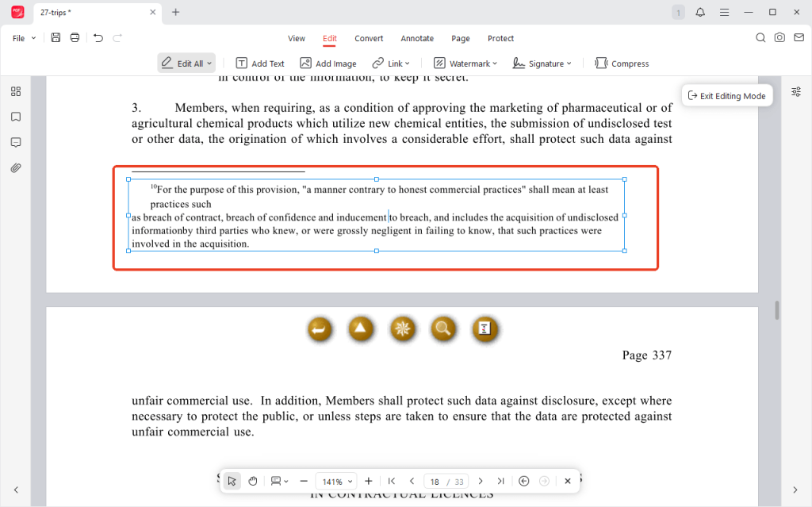Jump to the first page
The height and width of the screenshot is (507, 812).
392,481
